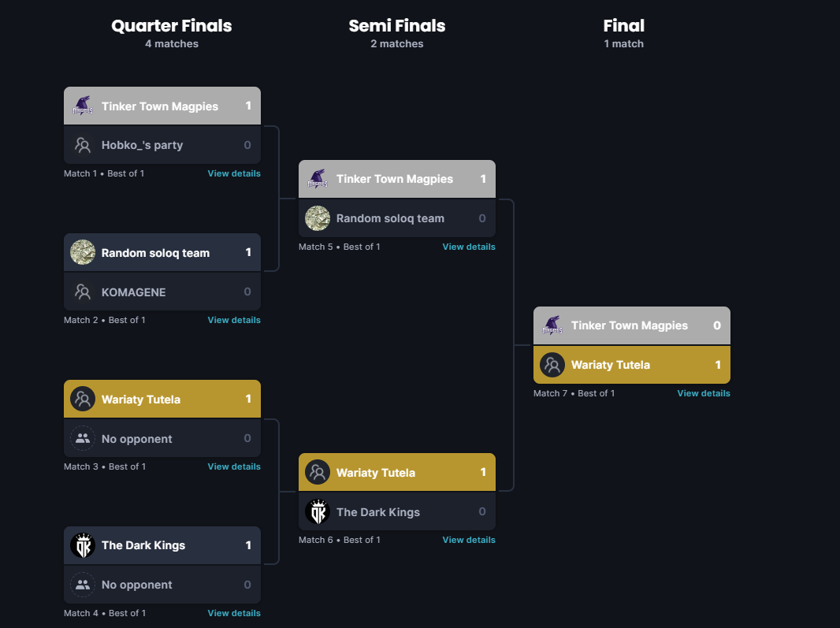
Task: Click No opponent placeholder icon in Match 3
Action: (x=83, y=438)
